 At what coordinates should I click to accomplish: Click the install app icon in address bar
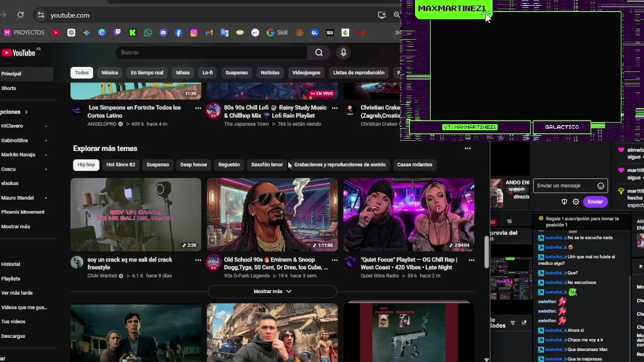click(382, 15)
